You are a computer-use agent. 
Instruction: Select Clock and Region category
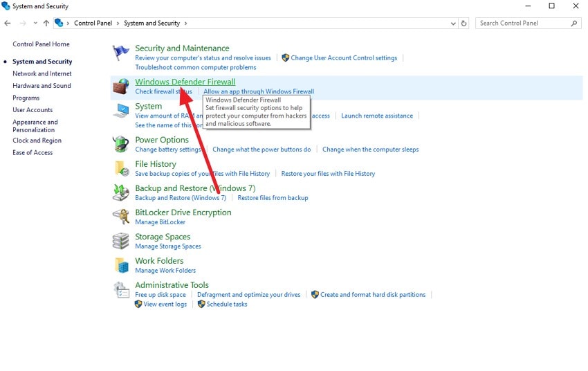click(37, 141)
